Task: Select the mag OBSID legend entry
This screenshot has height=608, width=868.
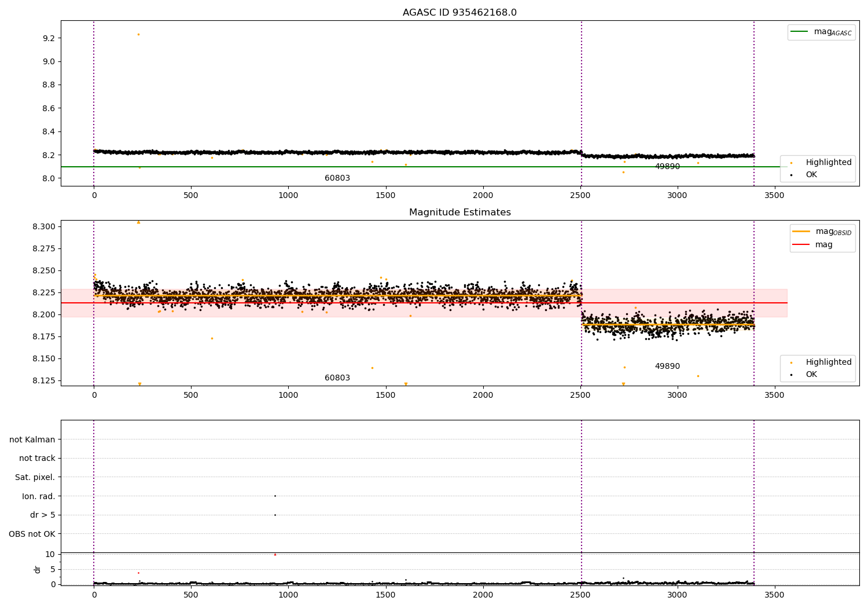Action: coord(822,232)
